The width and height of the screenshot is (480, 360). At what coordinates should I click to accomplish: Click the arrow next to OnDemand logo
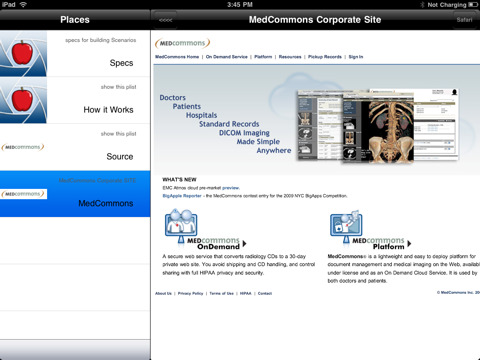245,243
